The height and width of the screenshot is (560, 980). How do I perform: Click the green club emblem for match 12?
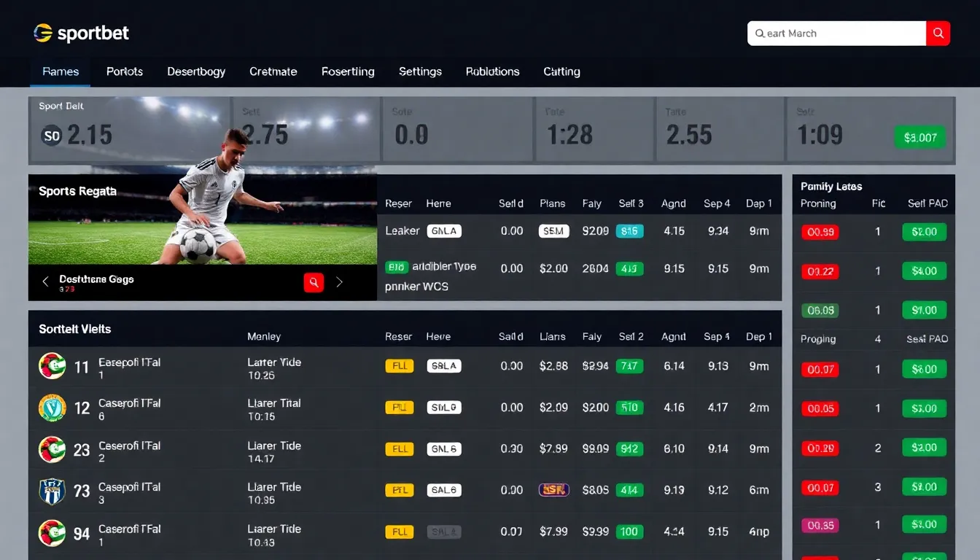pyautogui.click(x=52, y=408)
